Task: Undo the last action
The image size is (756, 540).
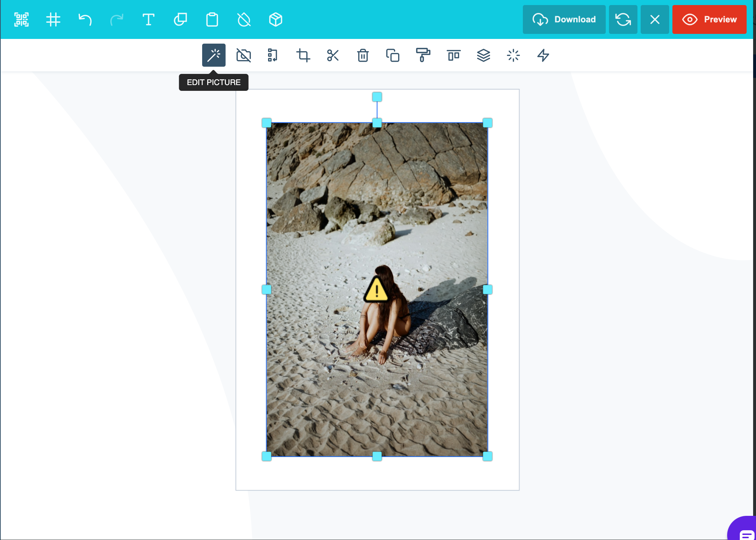Action: [x=85, y=19]
